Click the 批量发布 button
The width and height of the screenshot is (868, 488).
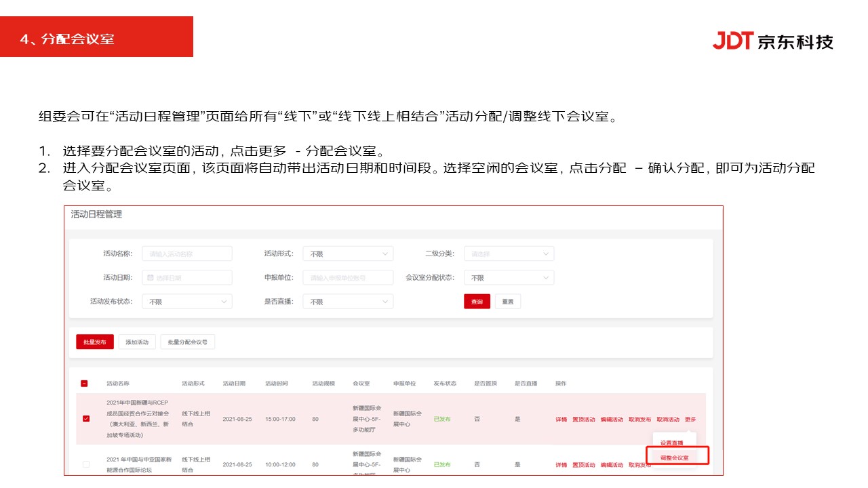95,342
